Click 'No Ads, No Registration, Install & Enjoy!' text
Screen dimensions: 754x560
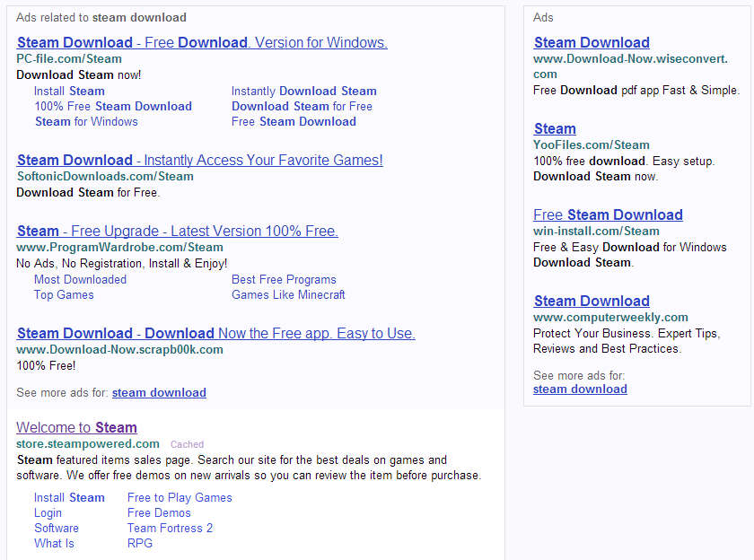(122, 264)
